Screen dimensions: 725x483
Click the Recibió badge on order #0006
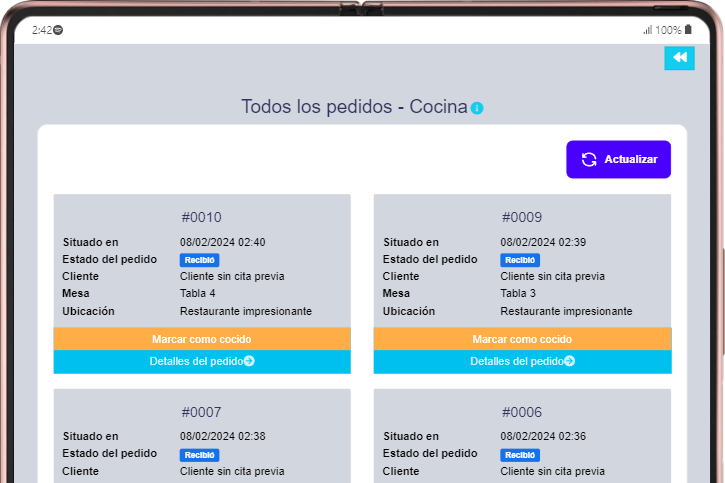520,455
